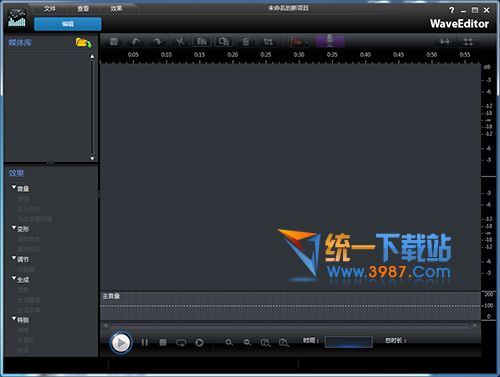
Task: Click the crop tool icon
Action: tap(268, 42)
